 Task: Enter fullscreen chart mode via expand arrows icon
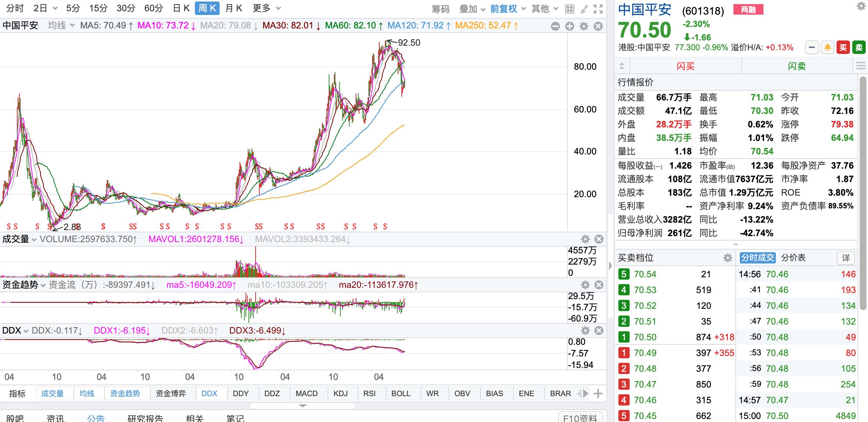[597, 7]
